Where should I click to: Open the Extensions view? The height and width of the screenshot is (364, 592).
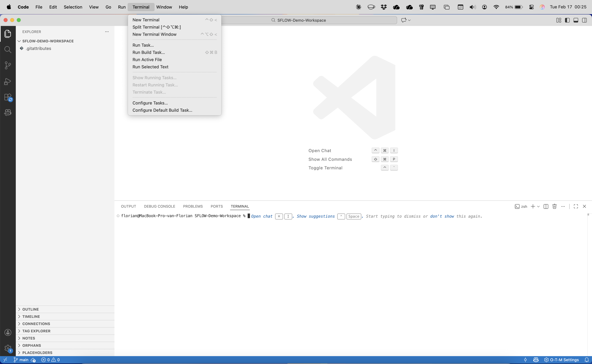tap(8, 97)
